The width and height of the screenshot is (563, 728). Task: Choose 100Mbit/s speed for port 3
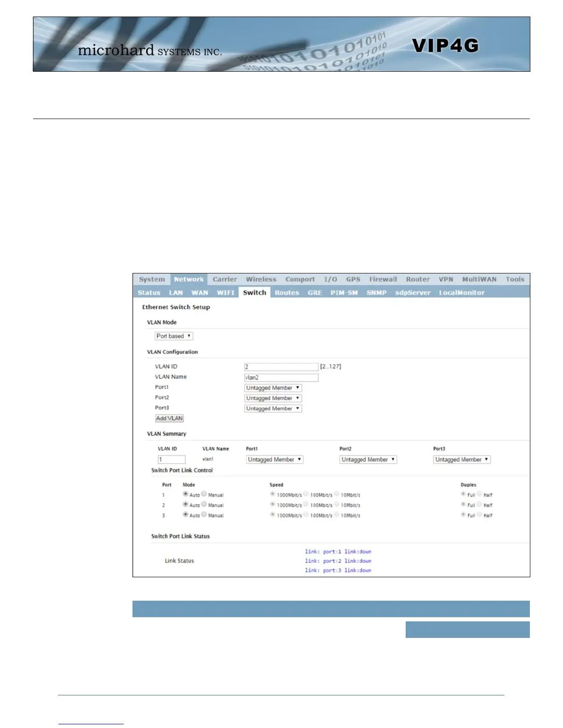tap(306, 515)
